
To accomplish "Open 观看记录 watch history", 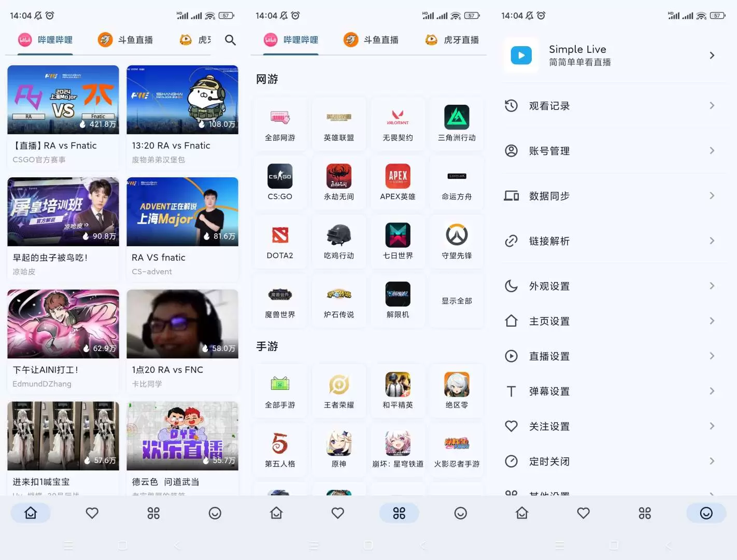I will pos(614,106).
